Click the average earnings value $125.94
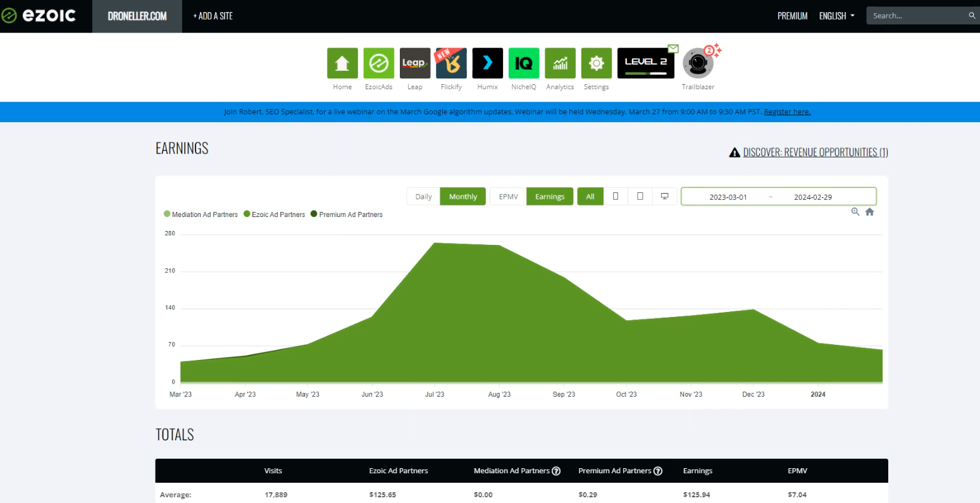This screenshot has width=980, height=503. click(697, 495)
